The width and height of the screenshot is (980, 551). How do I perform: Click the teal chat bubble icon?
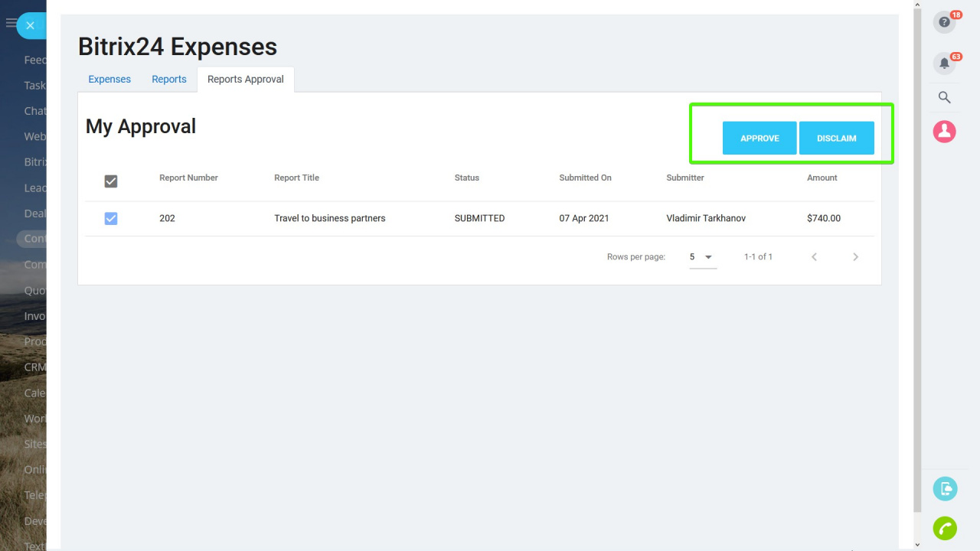[x=945, y=488]
